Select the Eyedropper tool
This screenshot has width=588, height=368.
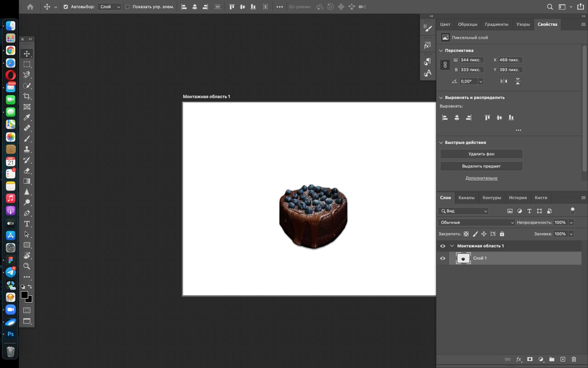point(27,117)
